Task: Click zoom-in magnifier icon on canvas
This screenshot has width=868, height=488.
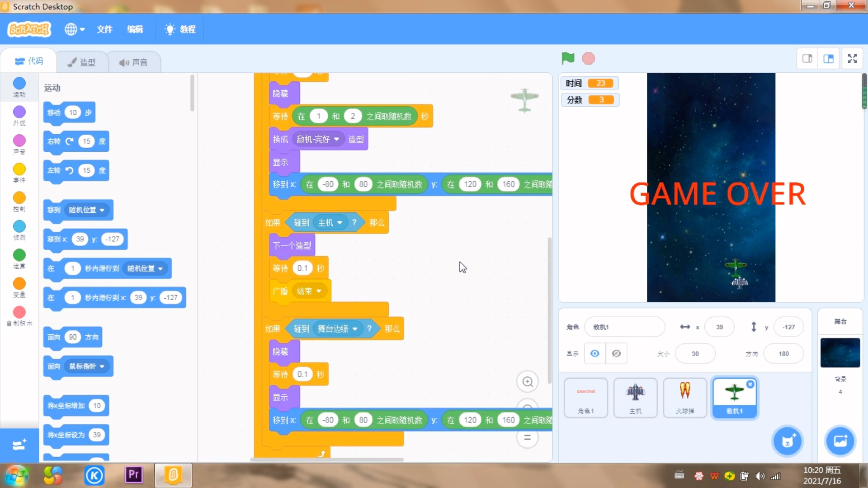Action: pos(527,382)
